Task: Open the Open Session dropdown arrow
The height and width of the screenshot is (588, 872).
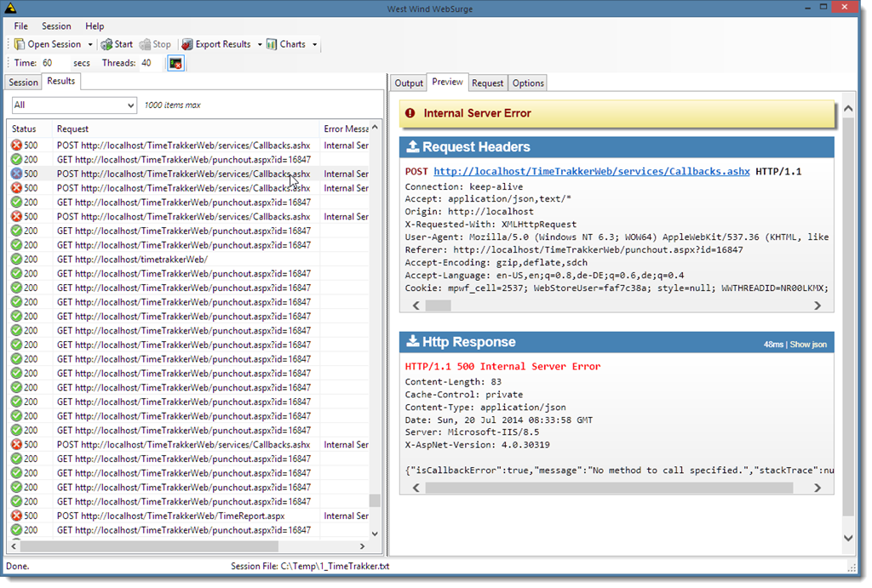Action: [x=90, y=44]
